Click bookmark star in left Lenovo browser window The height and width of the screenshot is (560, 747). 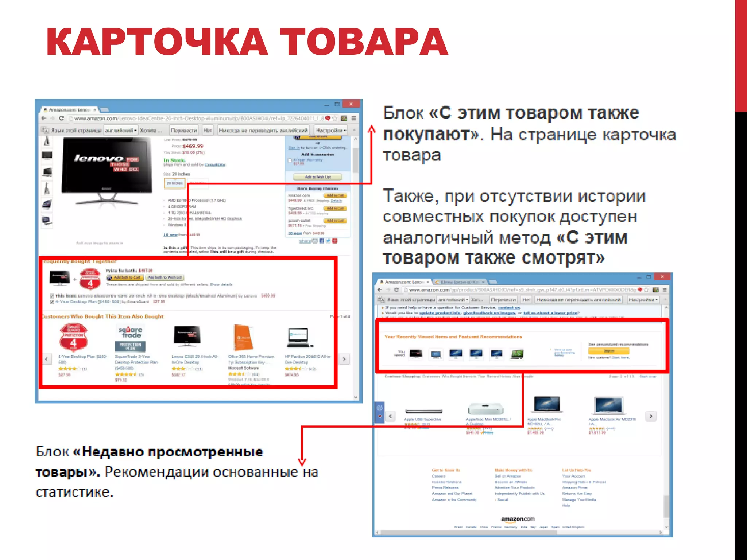(335, 118)
